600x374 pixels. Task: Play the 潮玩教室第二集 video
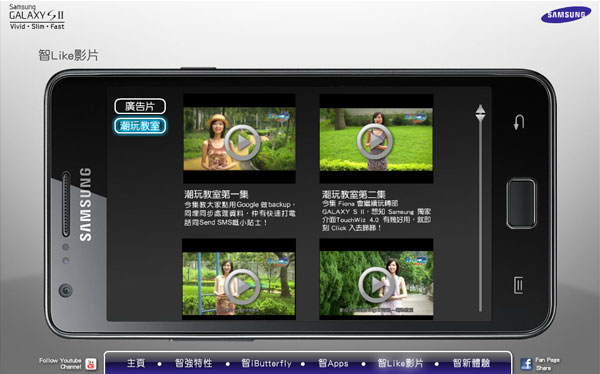click(375, 141)
